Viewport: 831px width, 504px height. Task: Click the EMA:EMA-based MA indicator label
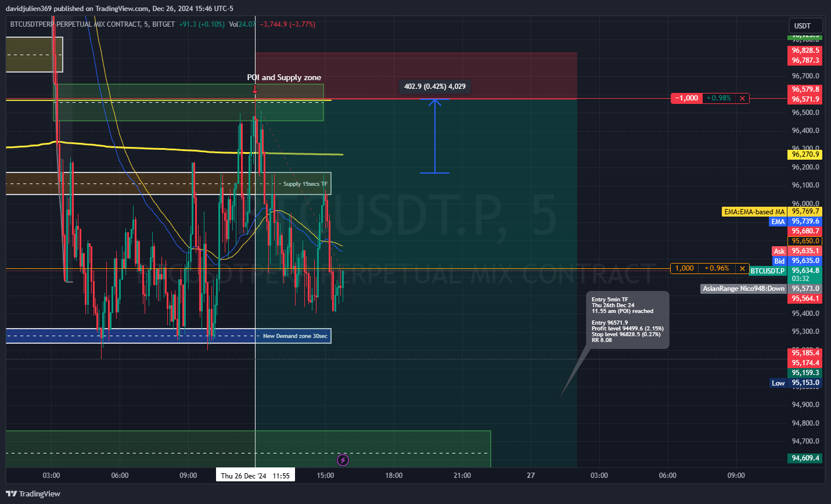pyautogui.click(x=754, y=212)
